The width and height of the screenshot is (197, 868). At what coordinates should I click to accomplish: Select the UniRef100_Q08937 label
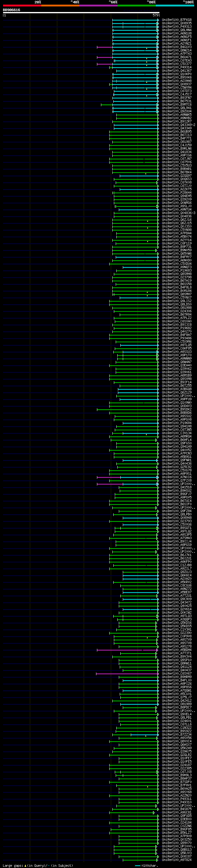[x=176, y=84]
